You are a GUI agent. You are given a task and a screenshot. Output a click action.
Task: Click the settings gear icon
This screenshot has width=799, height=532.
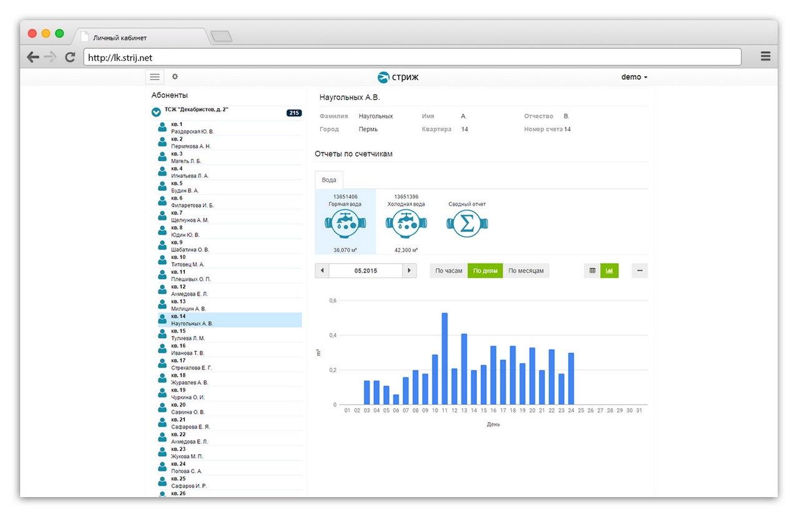[x=175, y=77]
